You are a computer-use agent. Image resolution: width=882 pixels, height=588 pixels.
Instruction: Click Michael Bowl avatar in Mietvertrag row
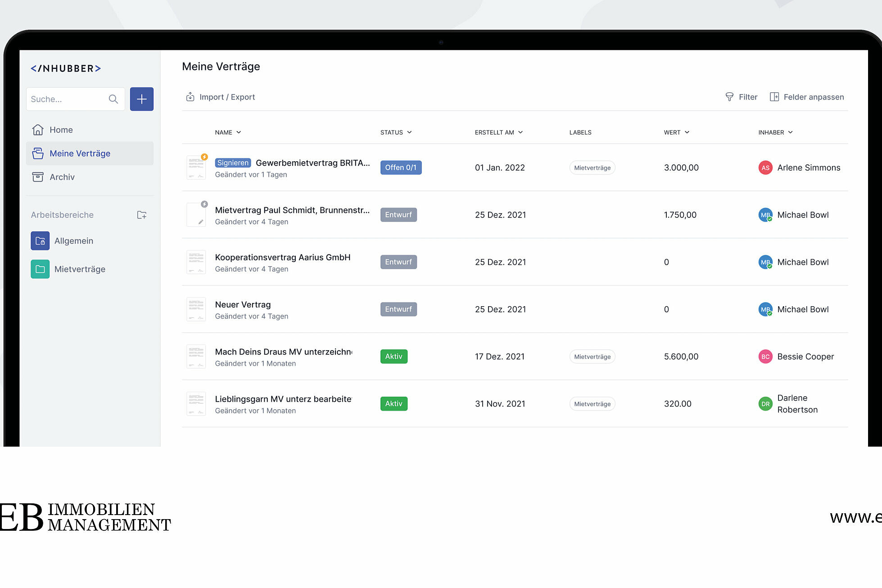tap(765, 215)
